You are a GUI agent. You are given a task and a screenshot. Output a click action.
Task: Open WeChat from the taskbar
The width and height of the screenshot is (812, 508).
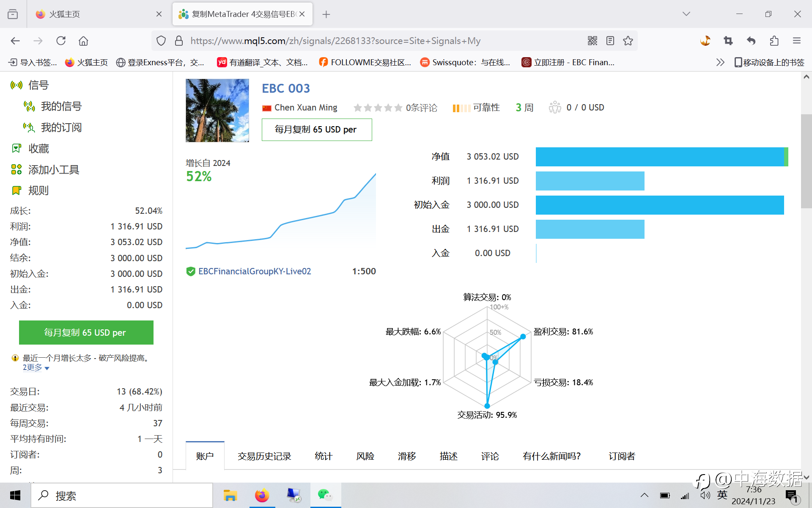[x=325, y=495]
